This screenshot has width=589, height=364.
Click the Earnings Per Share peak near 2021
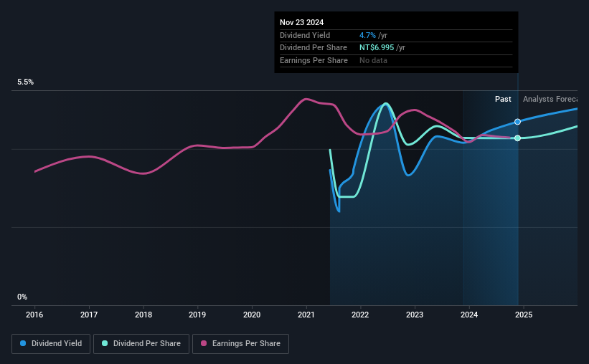pyautogui.click(x=306, y=99)
